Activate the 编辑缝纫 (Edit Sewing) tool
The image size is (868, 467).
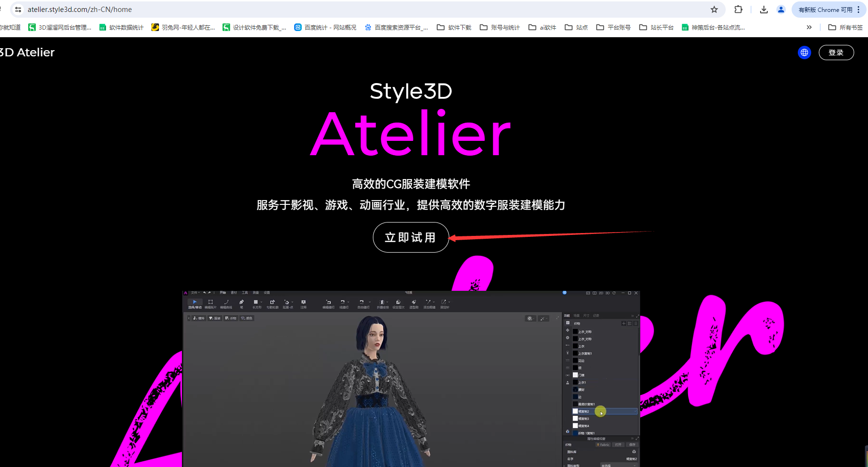tap(329, 303)
